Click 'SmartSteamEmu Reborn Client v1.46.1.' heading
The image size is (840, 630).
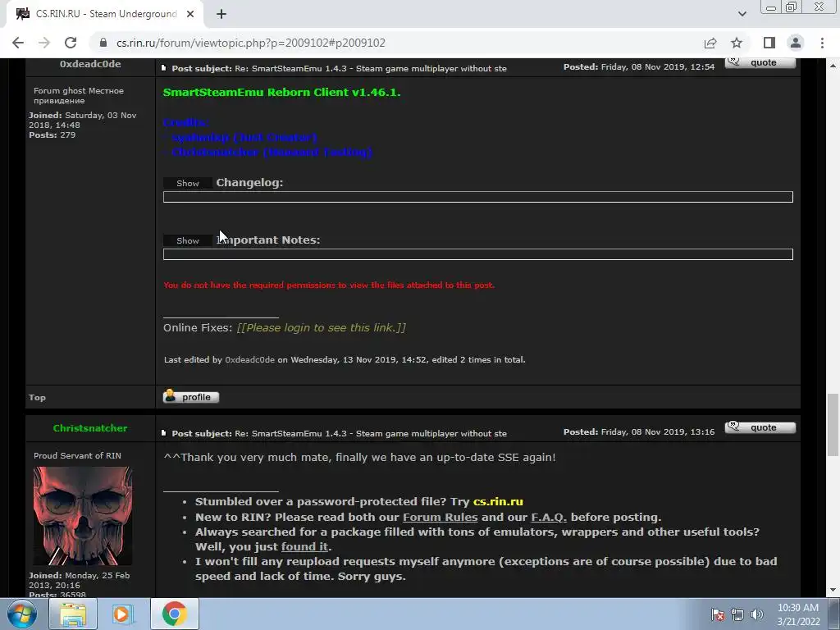(282, 92)
